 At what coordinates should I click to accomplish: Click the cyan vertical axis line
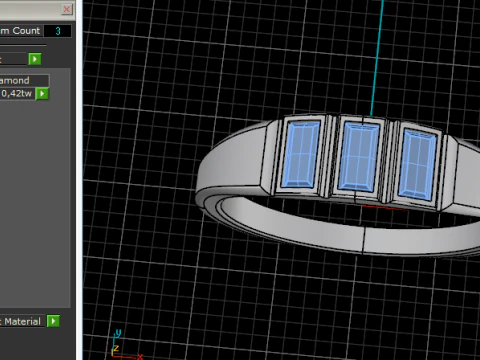[x=377, y=58]
